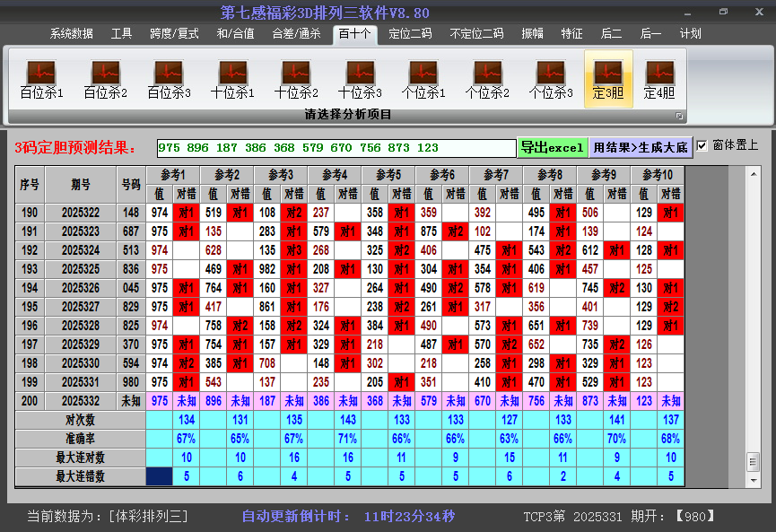Click the 十位杀1 analysis icon
The height and width of the screenshot is (532, 776).
232,72
